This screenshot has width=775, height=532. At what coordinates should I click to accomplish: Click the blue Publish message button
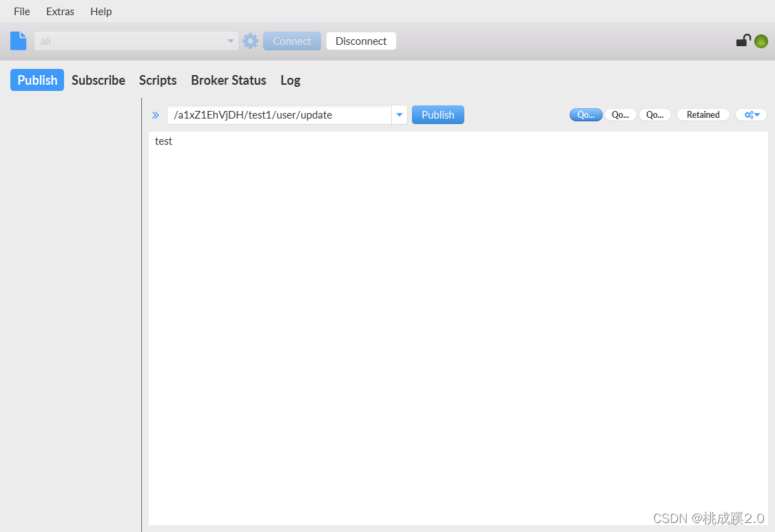click(x=437, y=115)
